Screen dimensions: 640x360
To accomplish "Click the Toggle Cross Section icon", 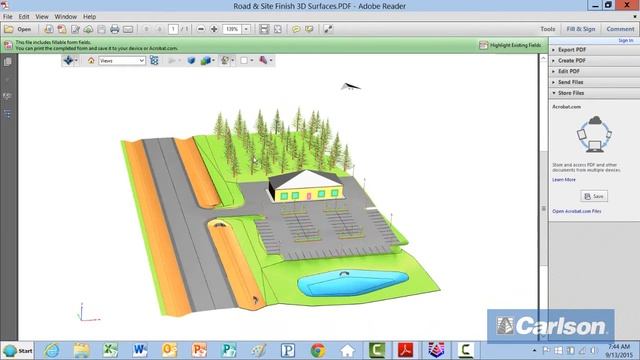I will pyautogui.click(x=263, y=60).
